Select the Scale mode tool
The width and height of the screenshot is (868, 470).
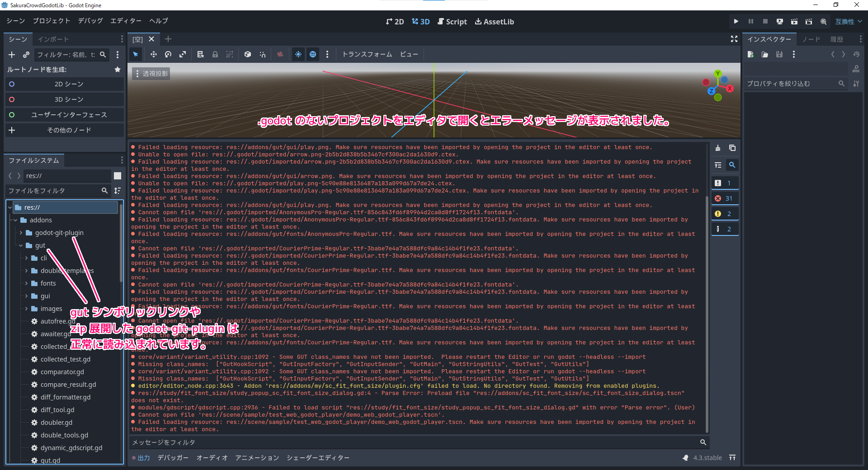(x=183, y=54)
